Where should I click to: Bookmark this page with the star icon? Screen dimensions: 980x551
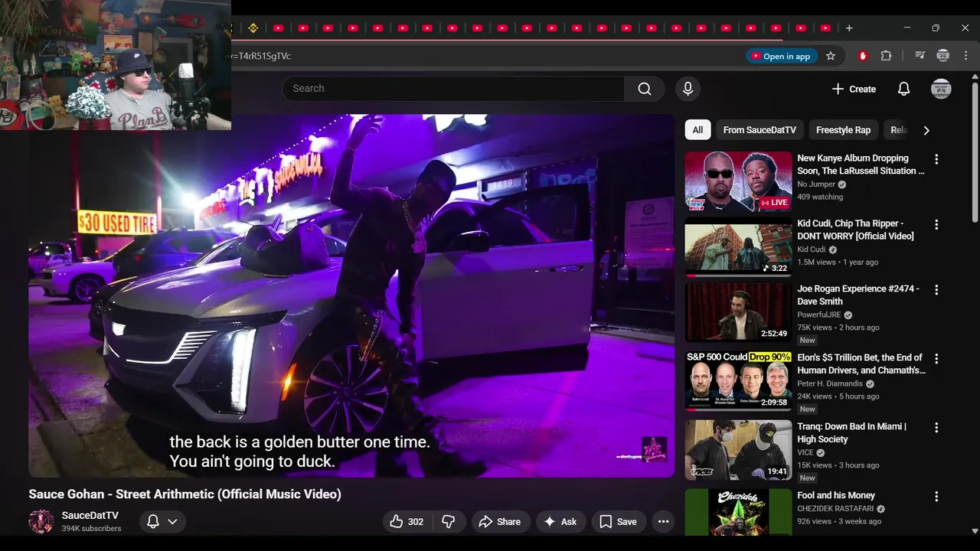coord(831,56)
